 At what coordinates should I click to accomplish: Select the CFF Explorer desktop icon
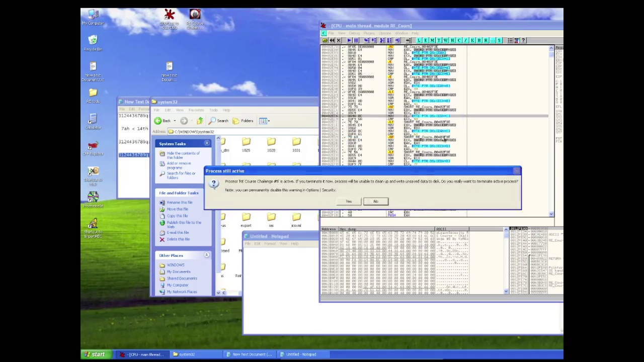pyautogui.click(x=93, y=148)
